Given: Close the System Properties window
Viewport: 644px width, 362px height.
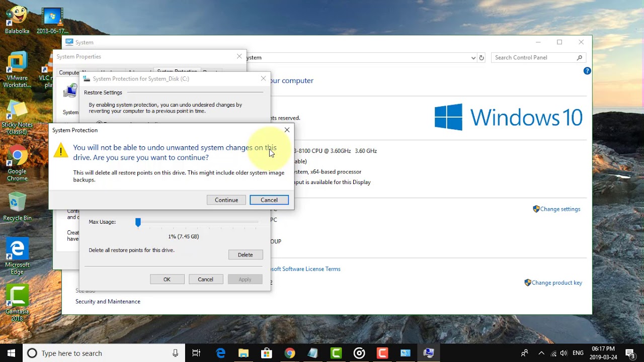Looking at the screenshot, I should coord(239,56).
